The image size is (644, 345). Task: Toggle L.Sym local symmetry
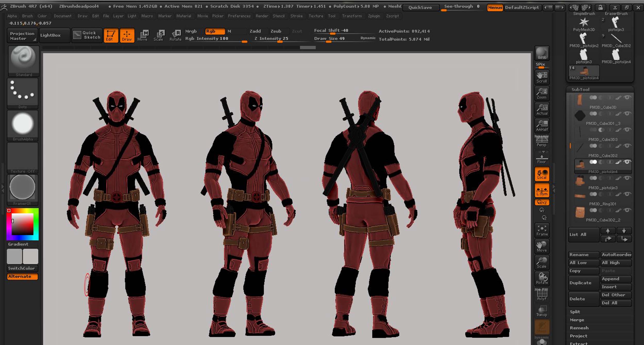(542, 190)
